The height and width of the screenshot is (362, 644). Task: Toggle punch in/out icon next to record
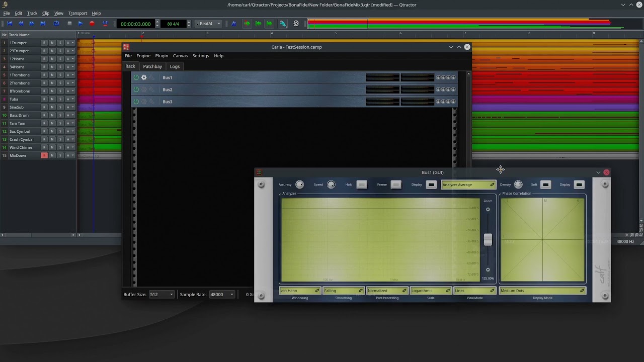click(105, 24)
